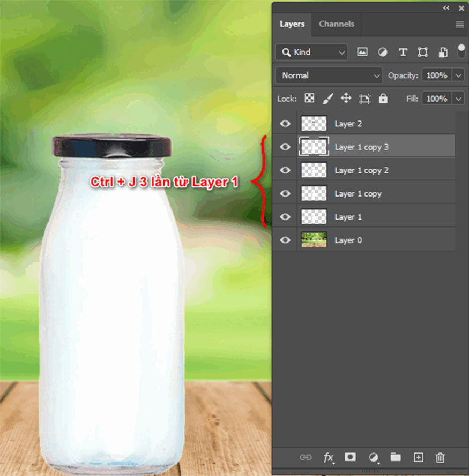
Task: Create a new group folder
Action: coord(396,457)
